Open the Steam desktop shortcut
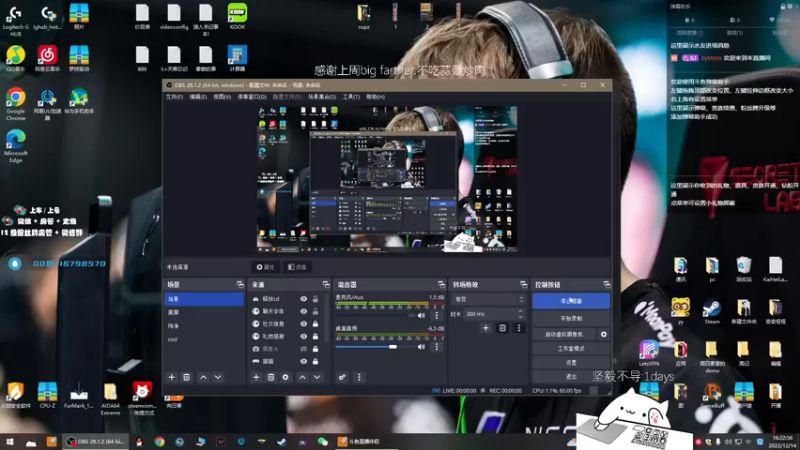800x450 pixels. (712, 311)
